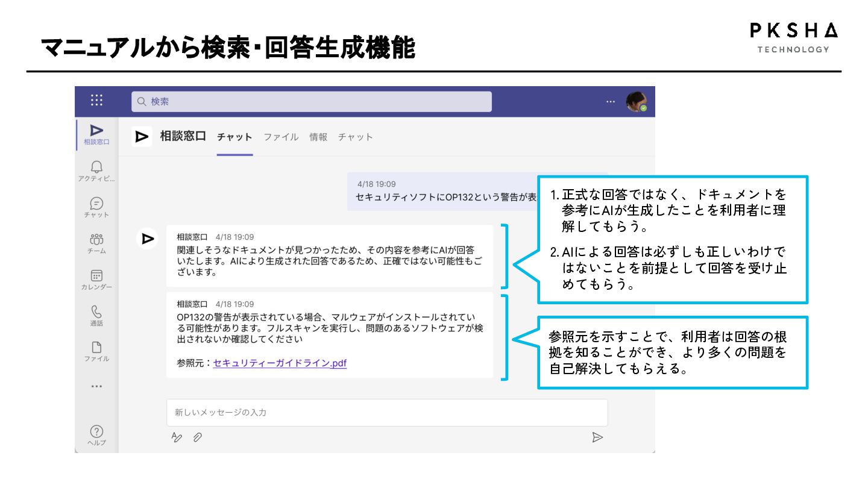This screenshot has height=488, width=868.
Task: Open the セキュリティーガイドライン.pdf link
Action: tap(280, 363)
